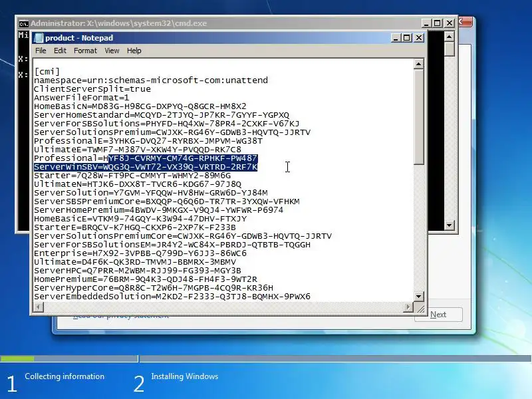Click the AnswerFileFormat=1 line

(x=81, y=98)
